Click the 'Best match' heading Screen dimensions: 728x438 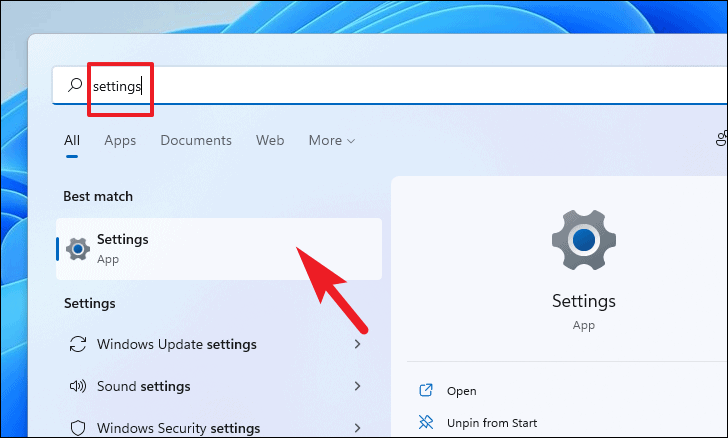(x=98, y=196)
